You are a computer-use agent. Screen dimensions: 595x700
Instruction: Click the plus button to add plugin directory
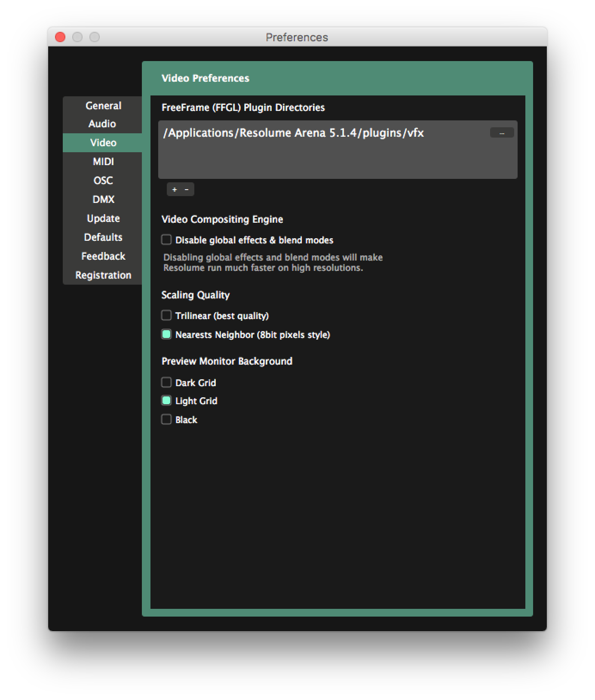pyautogui.click(x=174, y=190)
